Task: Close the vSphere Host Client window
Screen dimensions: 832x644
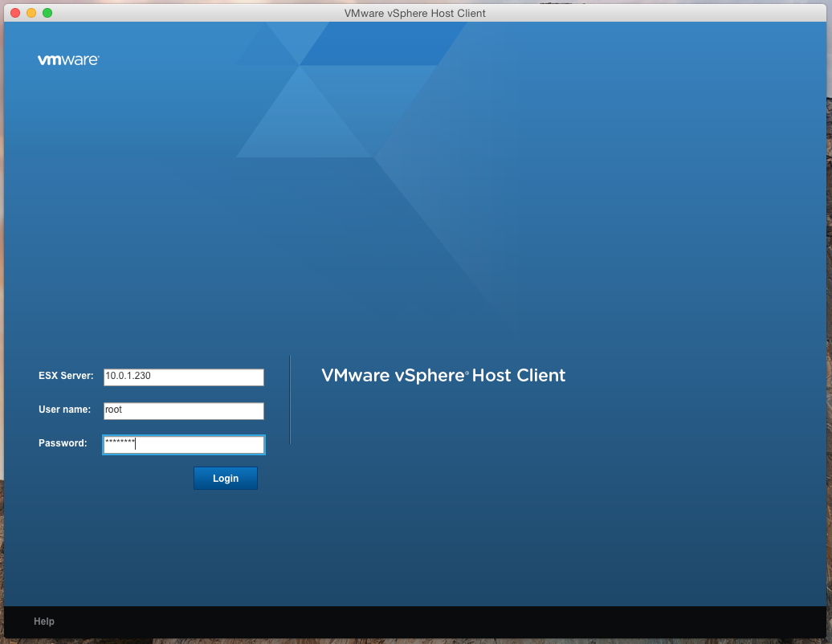Action: point(15,13)
